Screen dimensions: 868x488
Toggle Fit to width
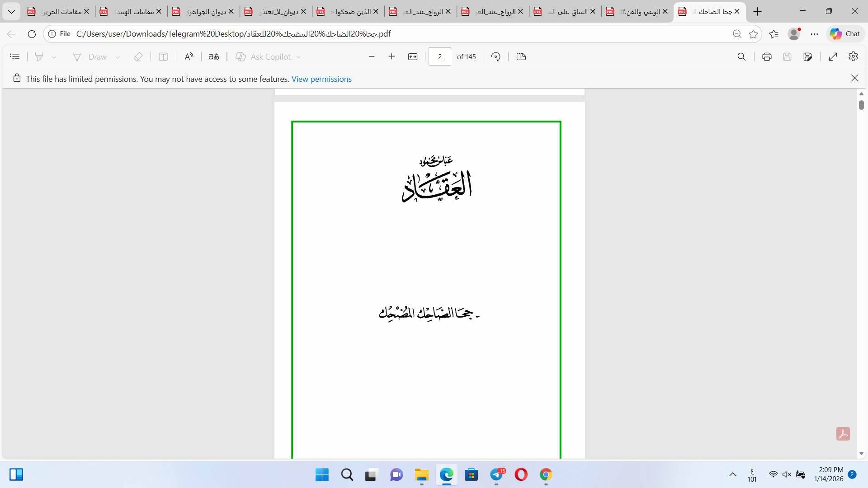point(413,56)
